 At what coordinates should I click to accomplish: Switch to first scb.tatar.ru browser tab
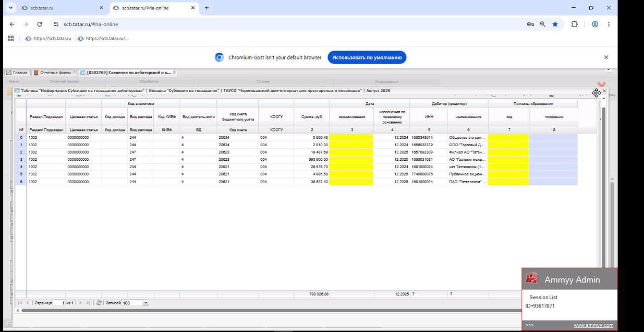(62, 8)
